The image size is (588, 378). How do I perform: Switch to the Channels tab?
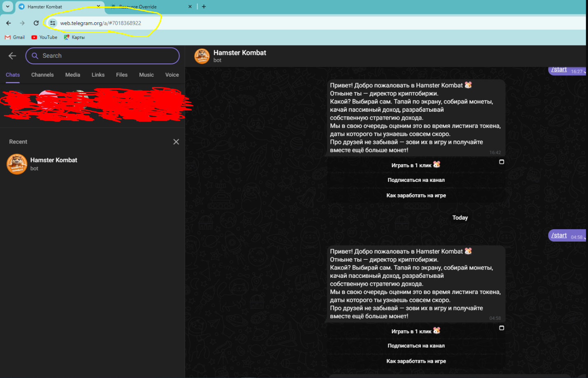pos(42,75)
